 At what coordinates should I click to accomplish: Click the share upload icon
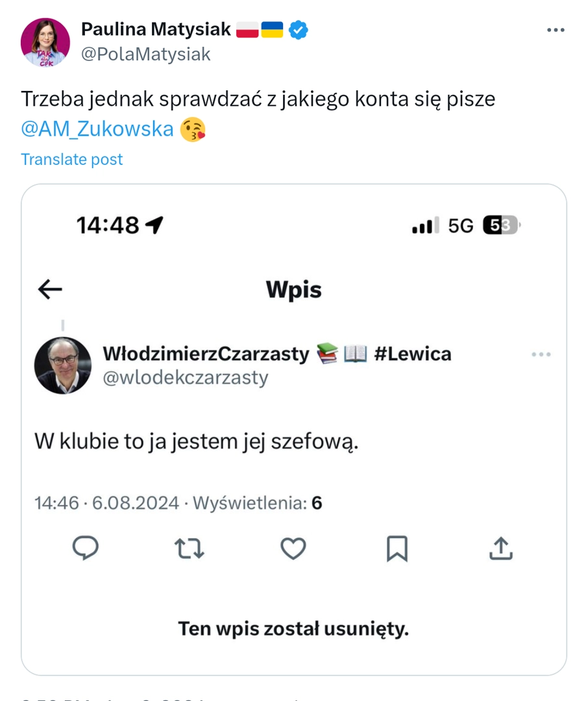[500, 548]
